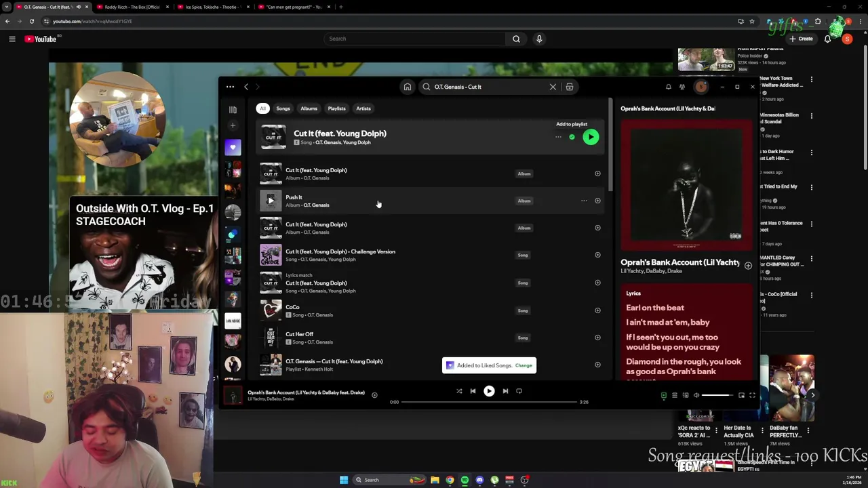The width and height of the screenshot is (868, 488).
Task: Save Challenge Version song to Liked
Action: 597,255
